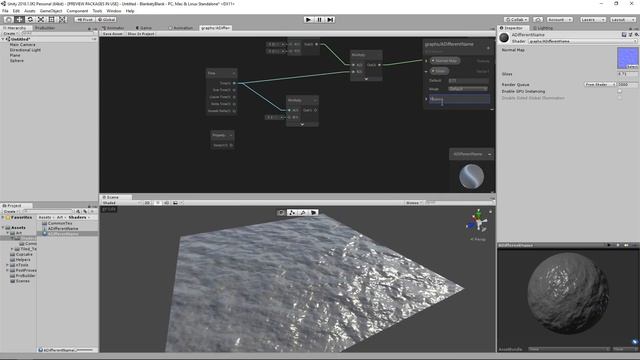Screen dimensions: 640x360
Task: Switch to the Game tab
Action: tap(144, 28)
